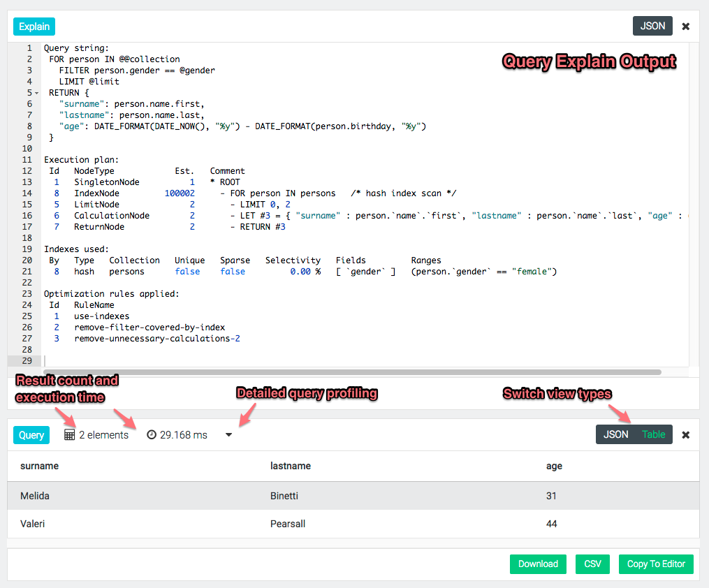Select the Valeri Pearsall row
The width and height of the screenshot is (709, 588).
coord(279,524)
